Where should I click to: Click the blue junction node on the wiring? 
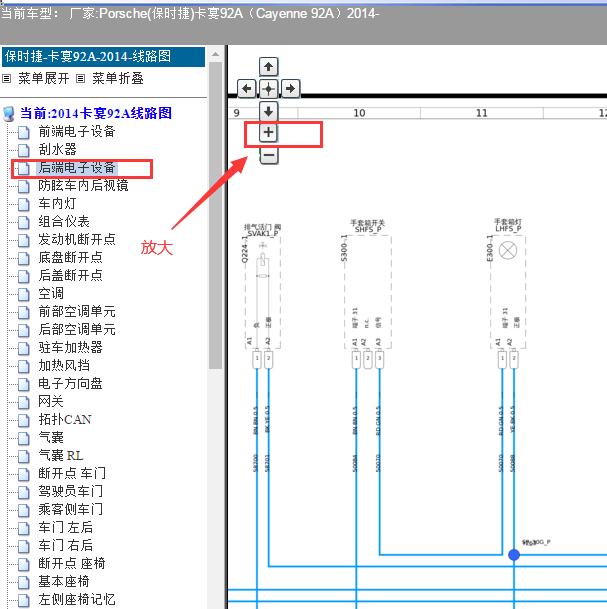[x=514, y=555]
